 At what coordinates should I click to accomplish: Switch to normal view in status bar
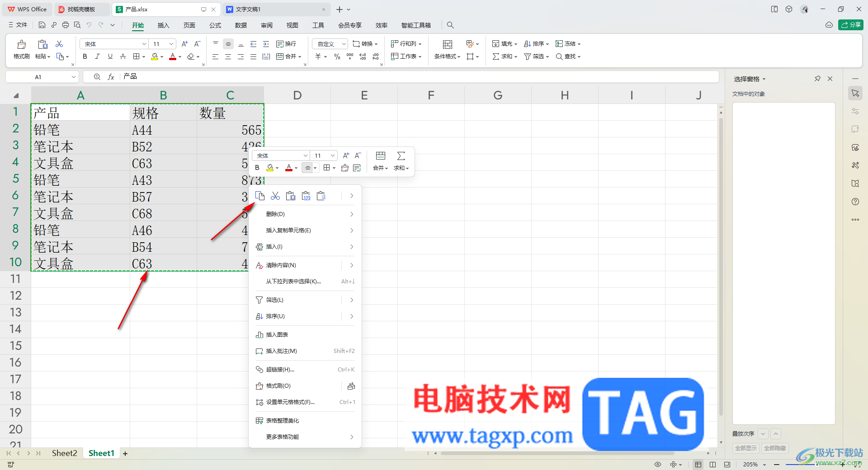point(698,465)
